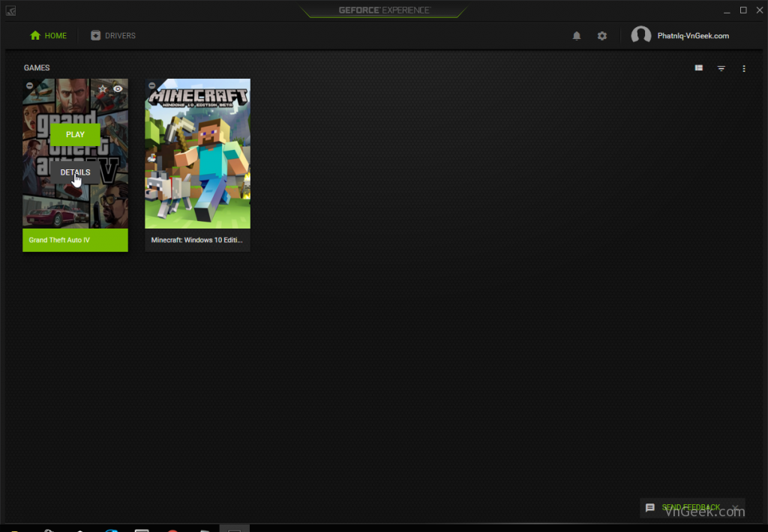Click the user profile avatar
The height and width of the screenshot is (532, 768).
[x=640, y=35]
